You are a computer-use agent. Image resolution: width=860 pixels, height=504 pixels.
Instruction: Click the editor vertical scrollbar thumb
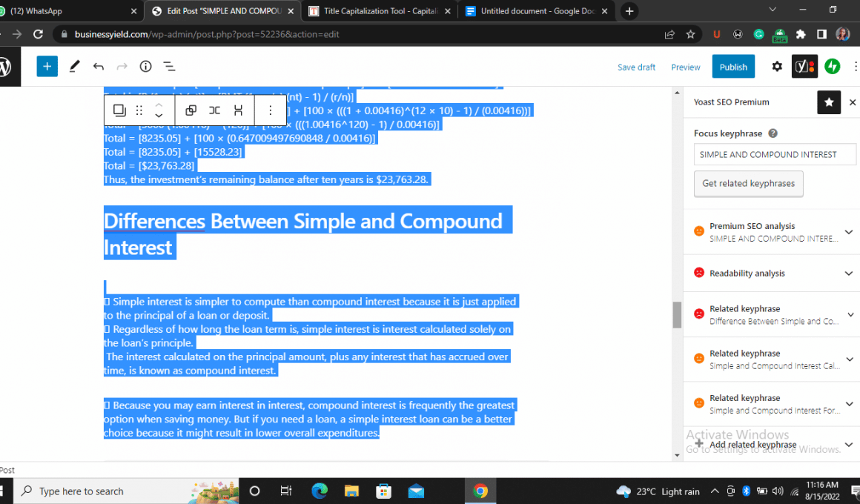pos(676,315)
